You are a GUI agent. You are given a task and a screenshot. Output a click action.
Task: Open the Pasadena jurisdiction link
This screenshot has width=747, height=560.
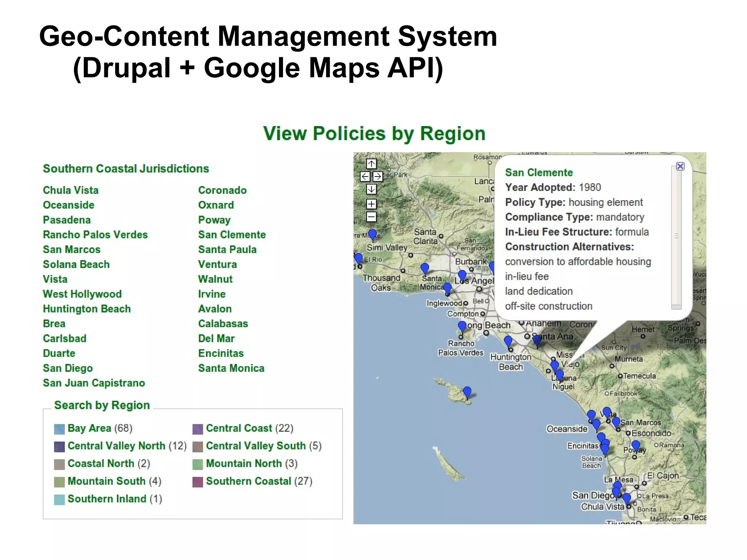(67, 220)
